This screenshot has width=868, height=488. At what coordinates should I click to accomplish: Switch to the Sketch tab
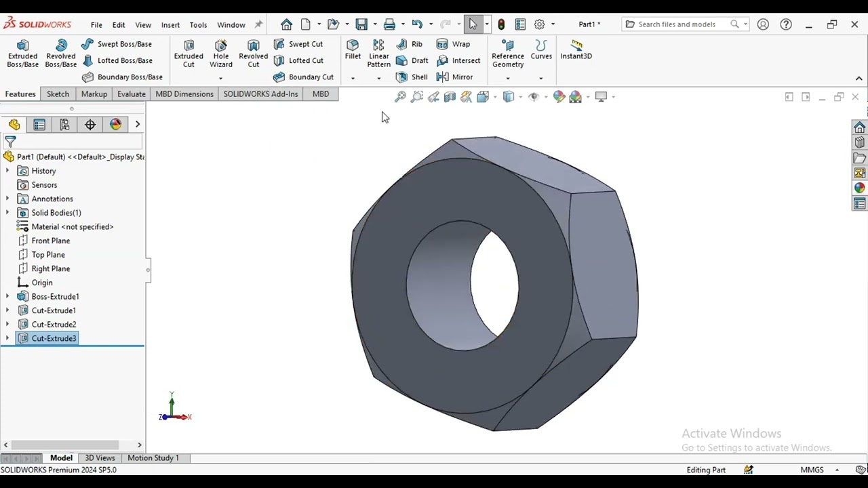point(58,94)
